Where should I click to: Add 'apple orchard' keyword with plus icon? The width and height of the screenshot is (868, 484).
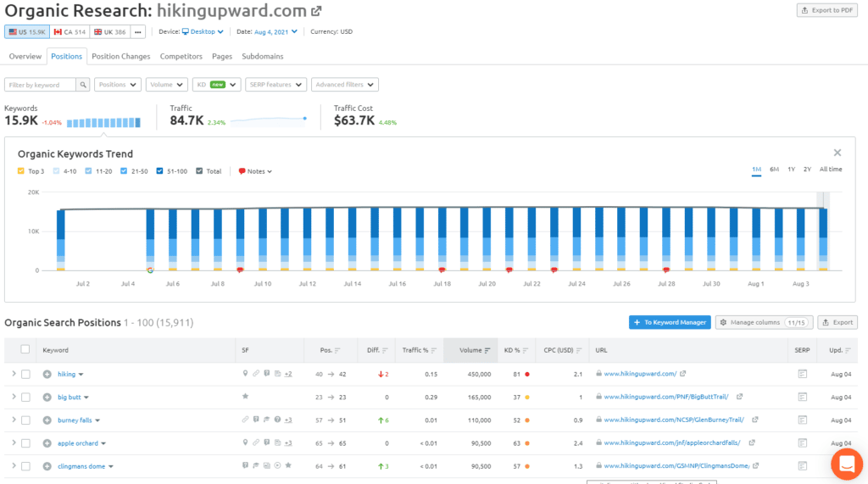(x=47, y=443)
